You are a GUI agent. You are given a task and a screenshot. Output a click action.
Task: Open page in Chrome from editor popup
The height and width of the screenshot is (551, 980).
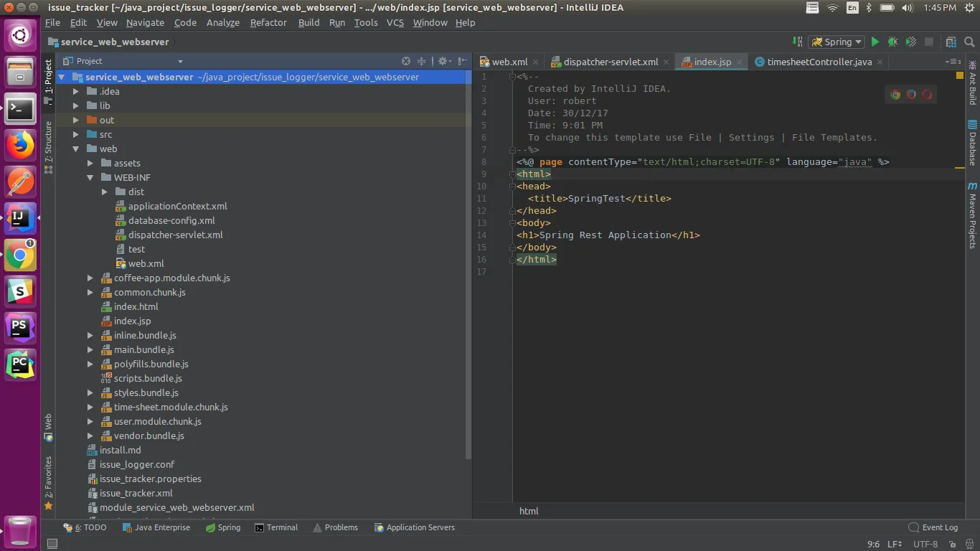point(895,94)
